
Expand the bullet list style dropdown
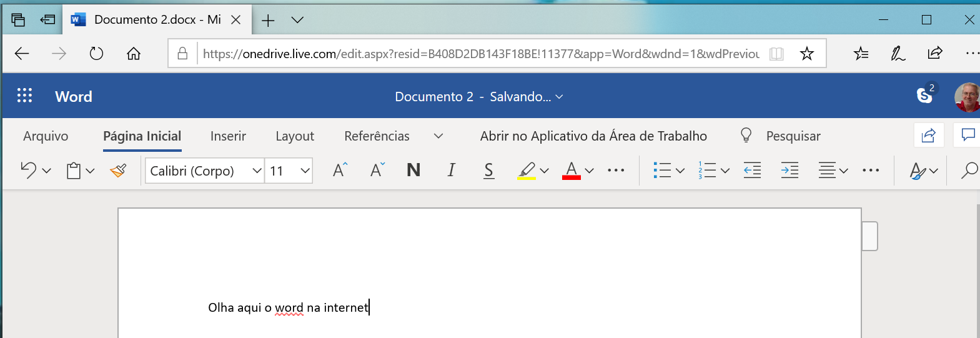[x=680, y=171]
